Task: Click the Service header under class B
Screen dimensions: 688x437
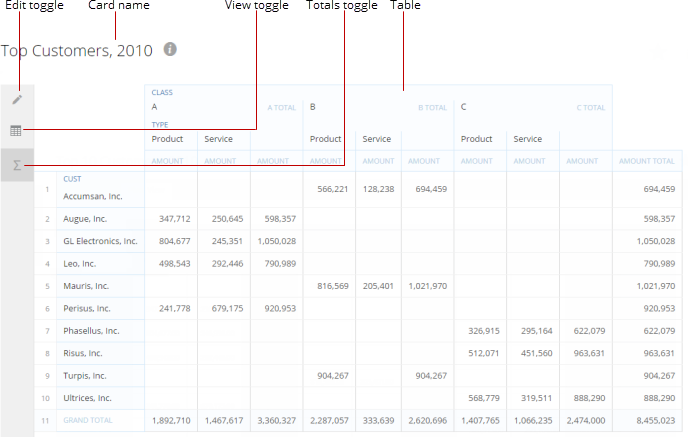Action: (376, 139)
